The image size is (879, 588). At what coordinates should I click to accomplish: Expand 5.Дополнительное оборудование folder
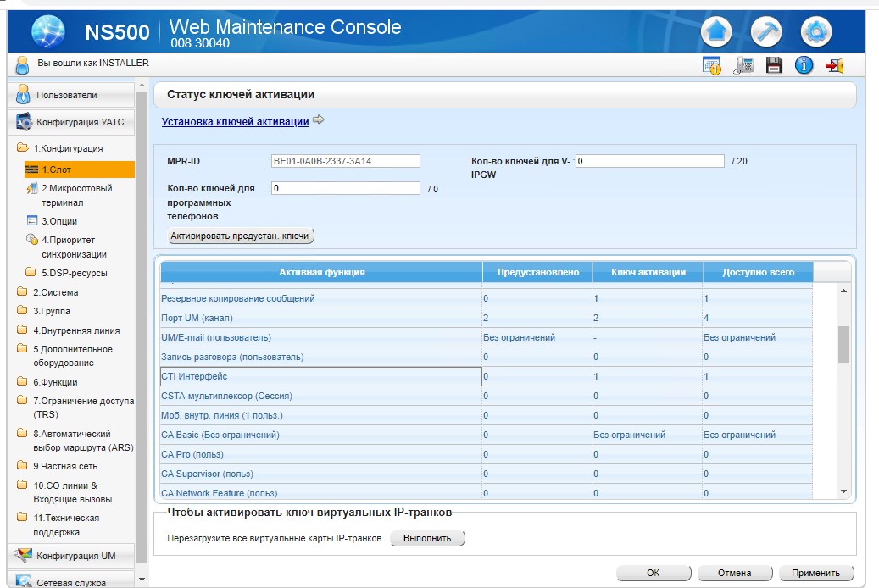(x=65, y=356)
